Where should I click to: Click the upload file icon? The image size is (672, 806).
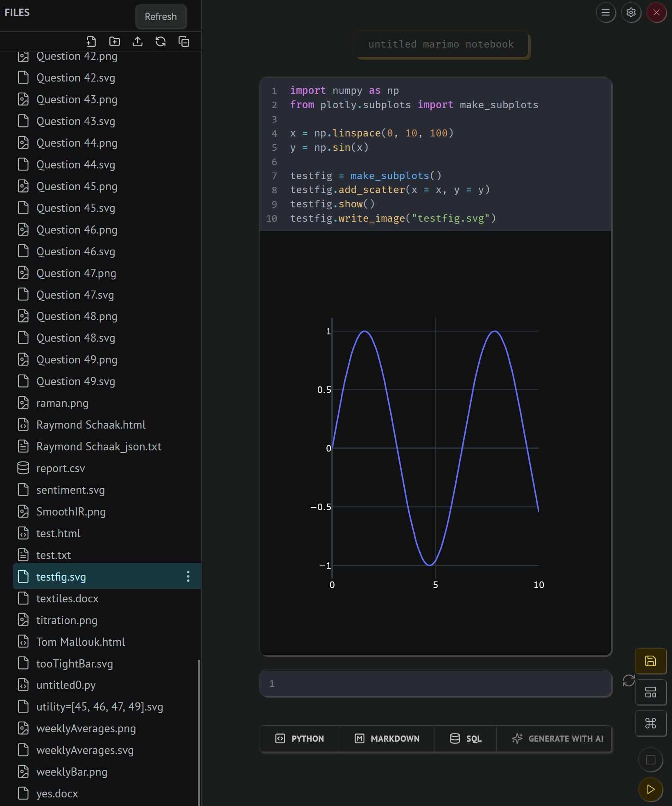tap(138, 41)
